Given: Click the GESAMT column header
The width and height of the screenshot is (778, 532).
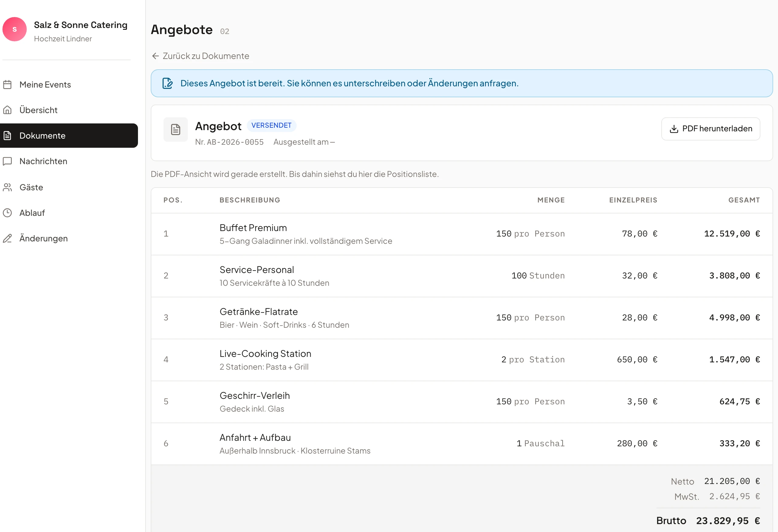Looking at the screenshot, I should [744, 200].
